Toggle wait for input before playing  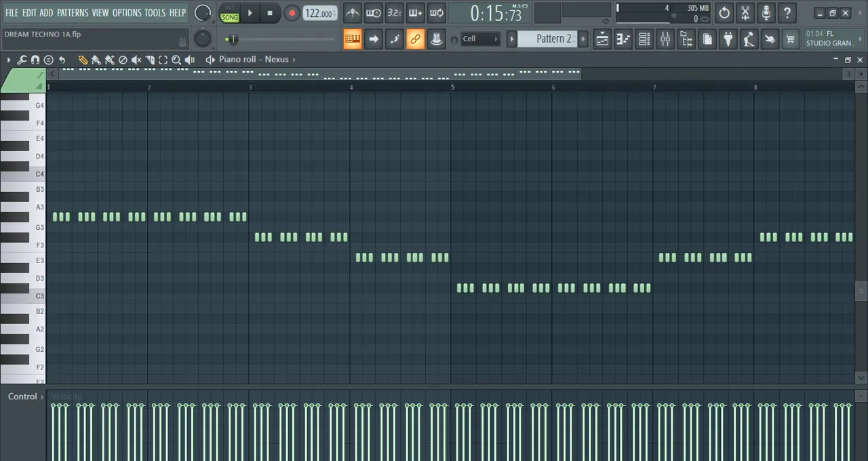(x=373, y=13)
